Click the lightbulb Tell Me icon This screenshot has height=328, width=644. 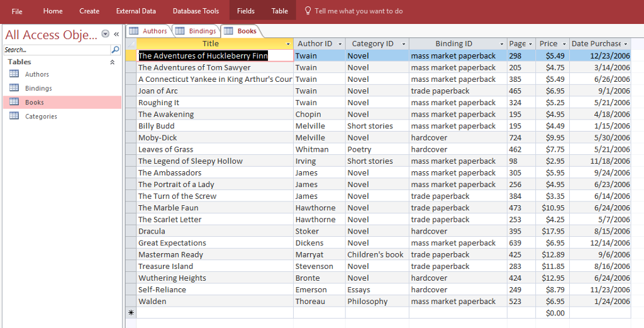308,11
